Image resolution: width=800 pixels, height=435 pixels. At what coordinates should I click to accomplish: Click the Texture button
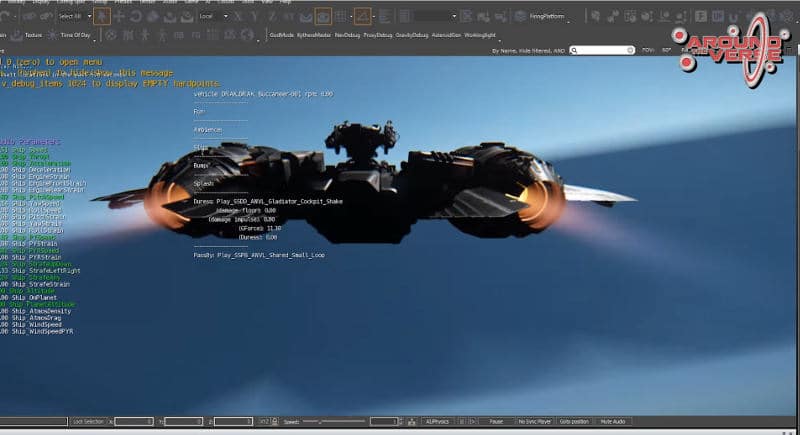coord(33,35)
